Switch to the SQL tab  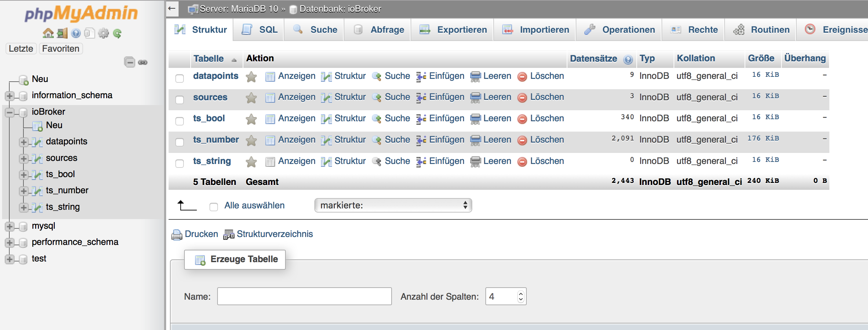[x=259, y=30]
